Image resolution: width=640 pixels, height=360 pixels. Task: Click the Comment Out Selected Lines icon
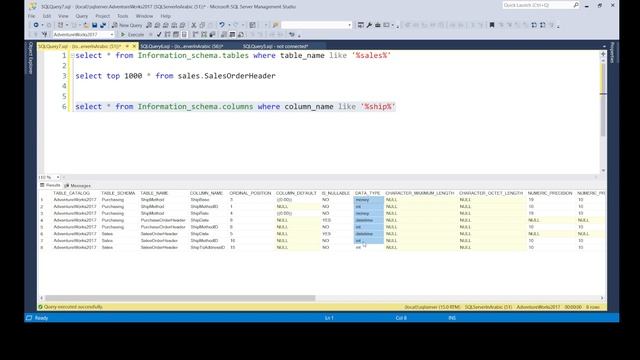[x=252, y=35]
